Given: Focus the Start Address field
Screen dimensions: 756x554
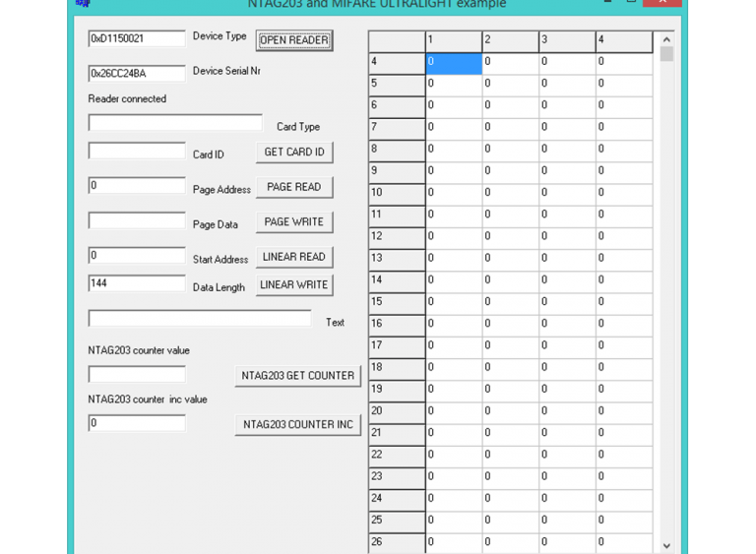Looking at the screenshot, I should (x=137, y=255).
